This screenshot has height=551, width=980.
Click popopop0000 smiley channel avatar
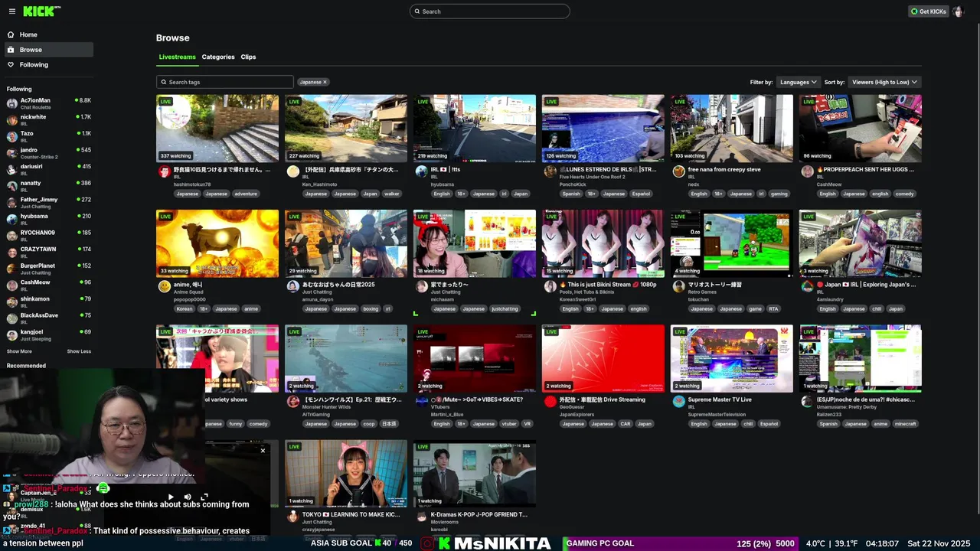[x=164, y=286]
